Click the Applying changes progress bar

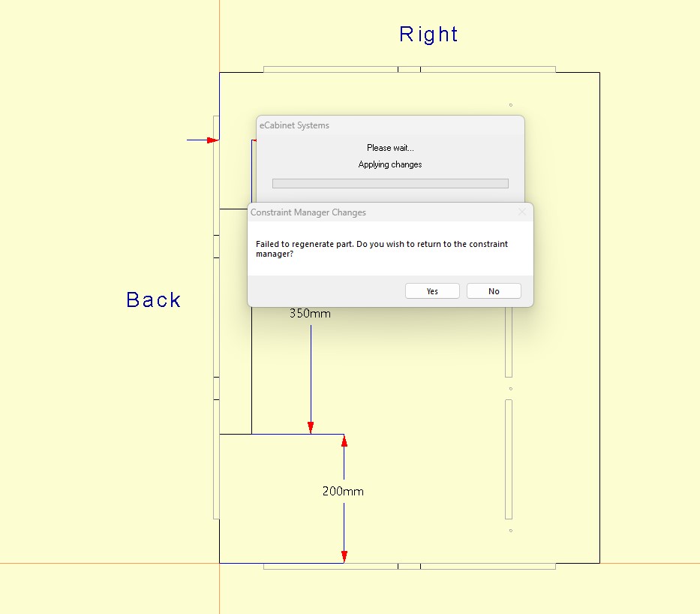tap(390, 183)
